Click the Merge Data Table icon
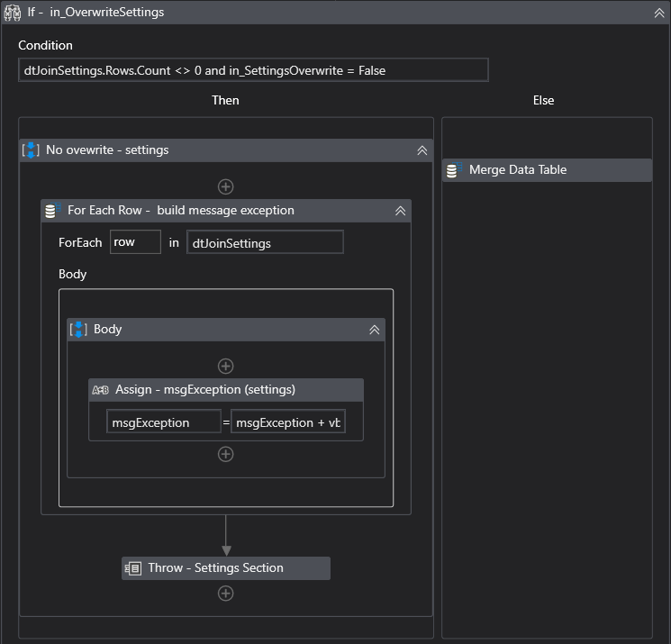Screen dimensions: 671x644 [x=453, y=170]
